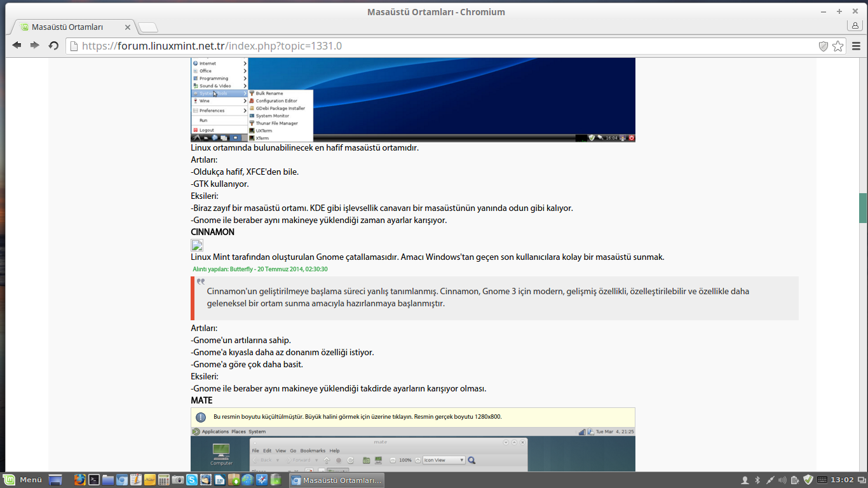The image size is (868, 488).
Task: Open the network connection tray icon
Action: point(770,480)
